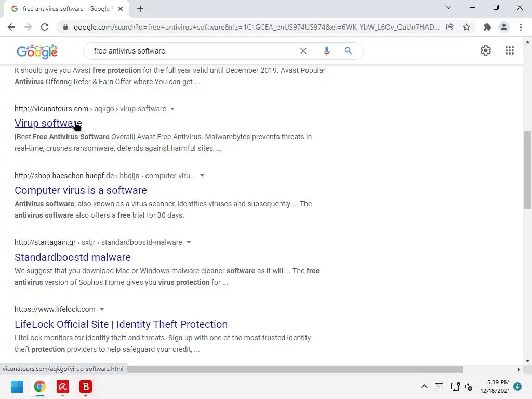Open Chrome three-dot menu
532x399 pixels.
click(521, 27)
